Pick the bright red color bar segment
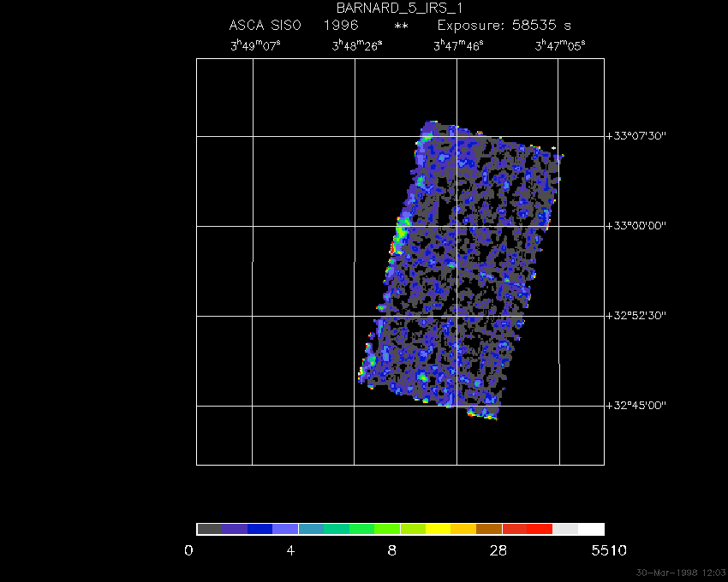Image resolution: width=728 pixels, height=582 pixels. point(540,529)
